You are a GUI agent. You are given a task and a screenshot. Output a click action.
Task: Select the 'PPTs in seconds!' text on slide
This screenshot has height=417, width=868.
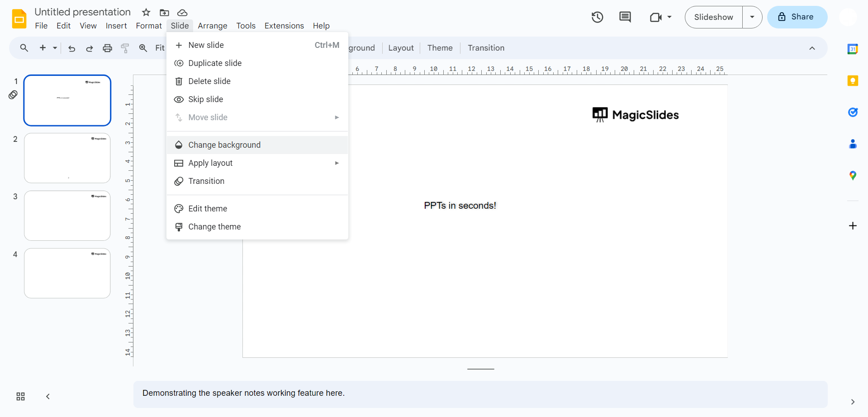[x=460, y=206]
